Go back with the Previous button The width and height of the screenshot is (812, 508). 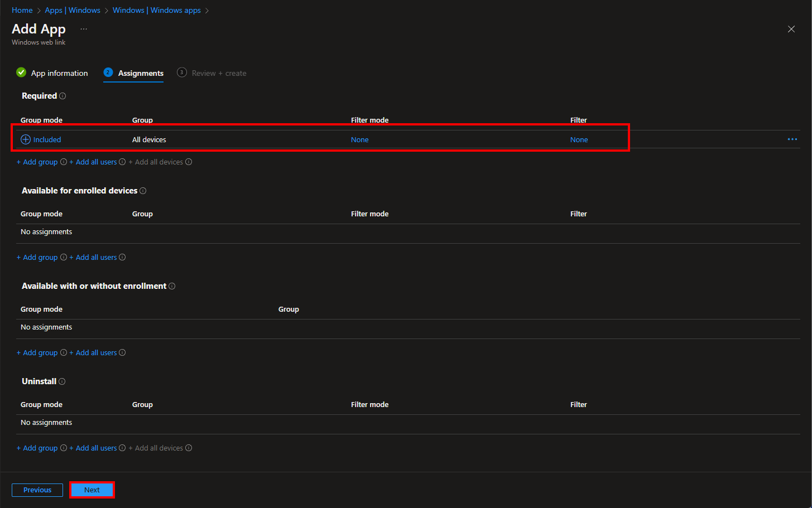[37, 490]
